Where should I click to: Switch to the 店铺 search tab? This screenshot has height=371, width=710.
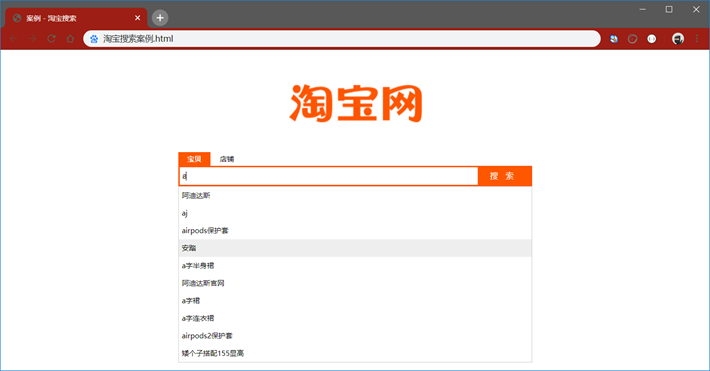(227, 159)
